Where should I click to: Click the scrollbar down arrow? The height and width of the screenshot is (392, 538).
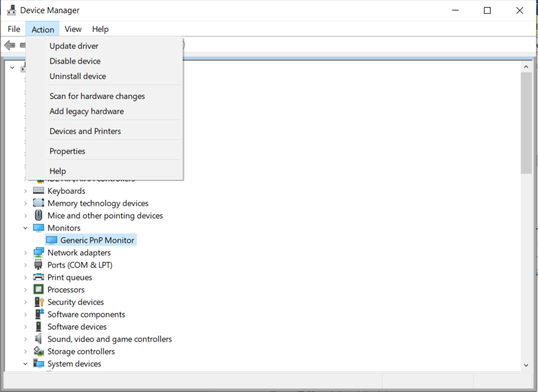[x=526, y=364]
